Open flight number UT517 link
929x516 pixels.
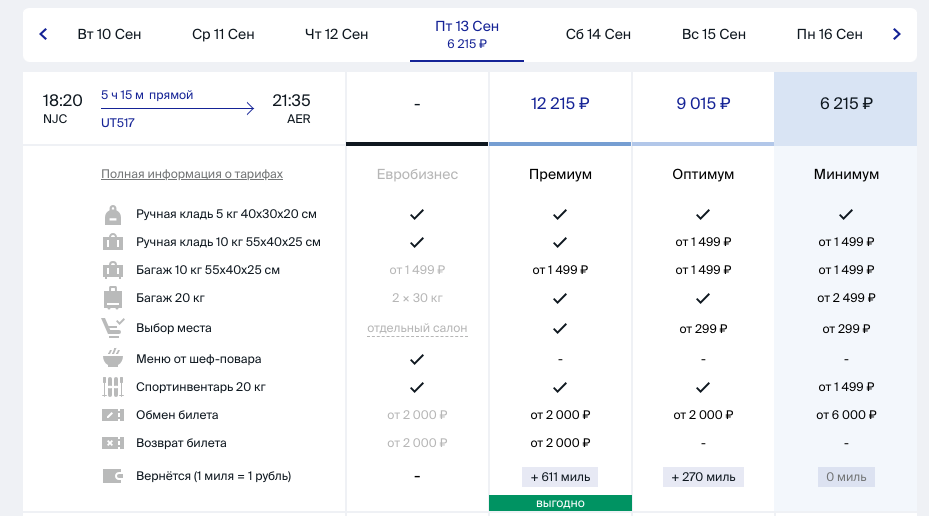(x=117, y=123)
